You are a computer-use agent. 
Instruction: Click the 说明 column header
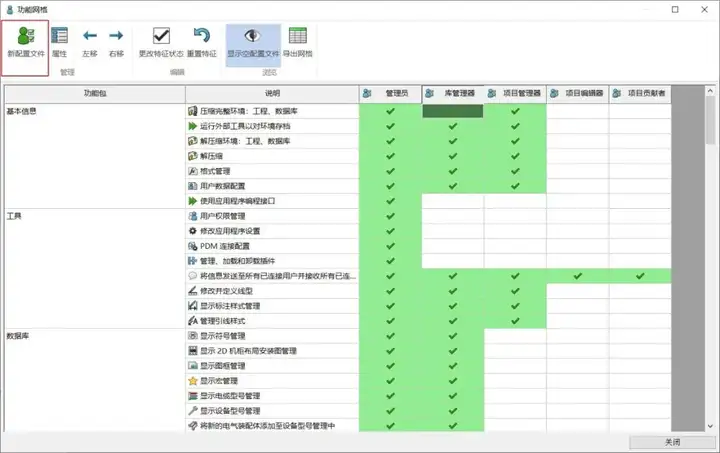pos(272,94)
